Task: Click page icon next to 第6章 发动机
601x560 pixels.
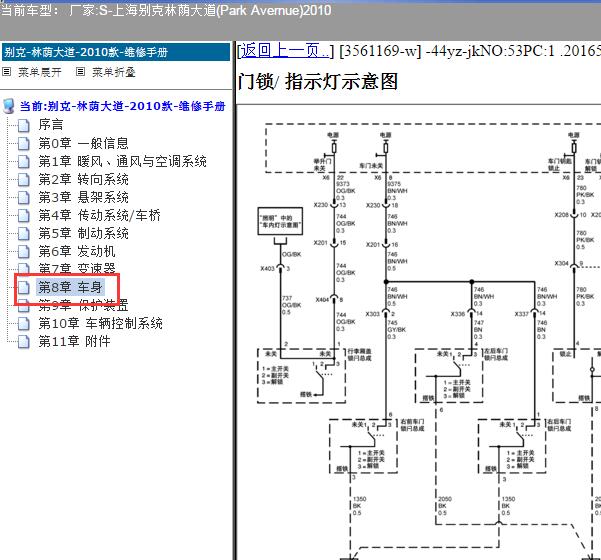Action: 24,251
